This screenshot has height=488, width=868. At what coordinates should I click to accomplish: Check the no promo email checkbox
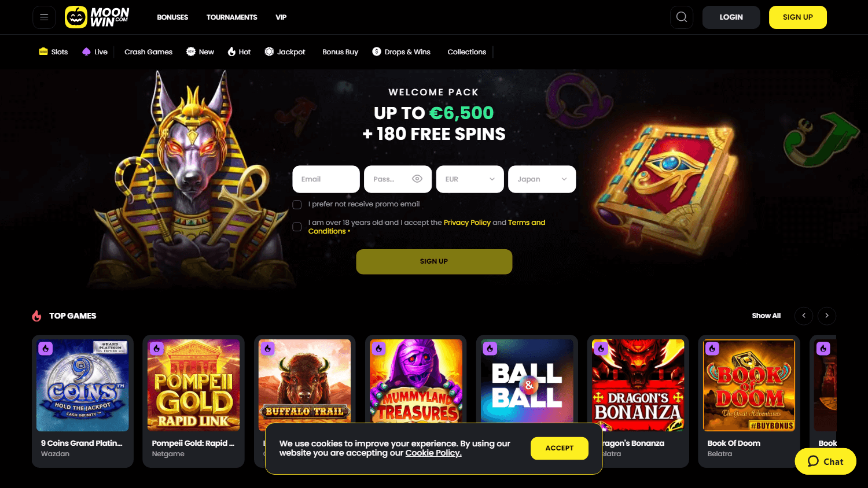pos(297,204)
